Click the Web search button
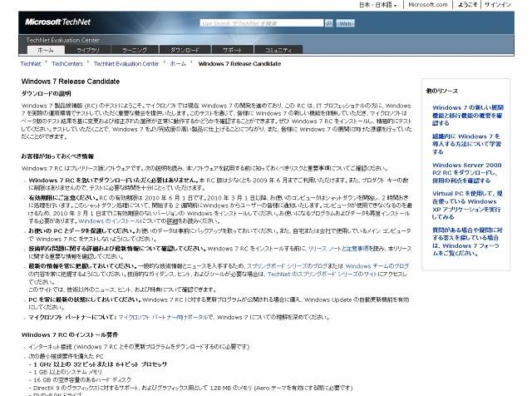The image size is (532, 396). pyautogui.click(x=345, y=23)
